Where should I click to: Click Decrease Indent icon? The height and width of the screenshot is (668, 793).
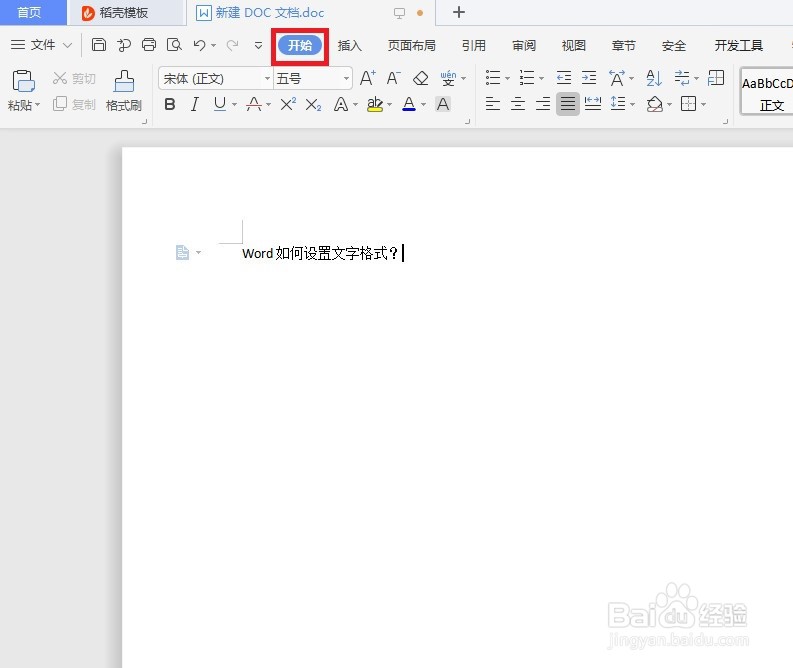pos(563,78)
